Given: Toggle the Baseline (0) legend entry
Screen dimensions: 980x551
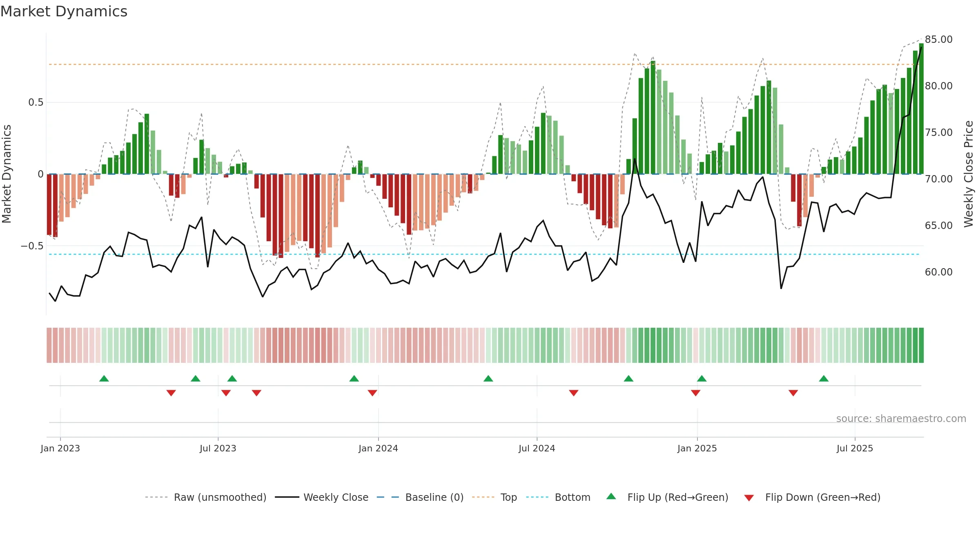Looking at the screenshot, I should (x=420, y=497).
